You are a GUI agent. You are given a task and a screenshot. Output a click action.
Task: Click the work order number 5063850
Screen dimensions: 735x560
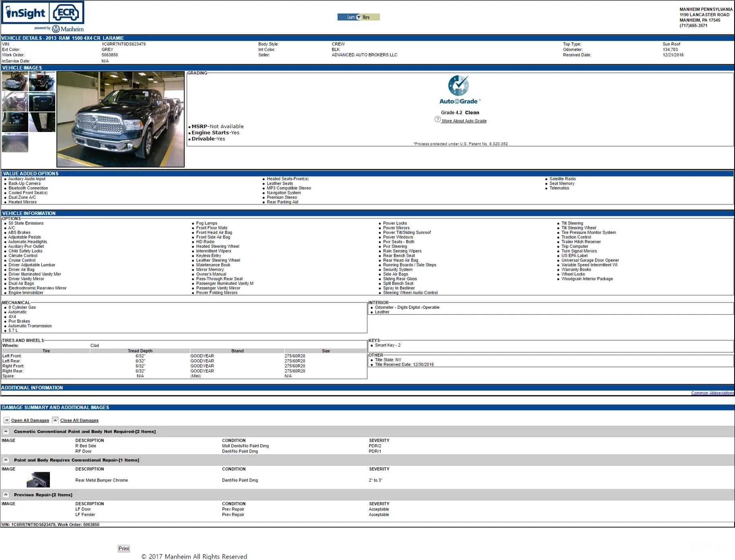pyautogui.click(x=110, y=55)
